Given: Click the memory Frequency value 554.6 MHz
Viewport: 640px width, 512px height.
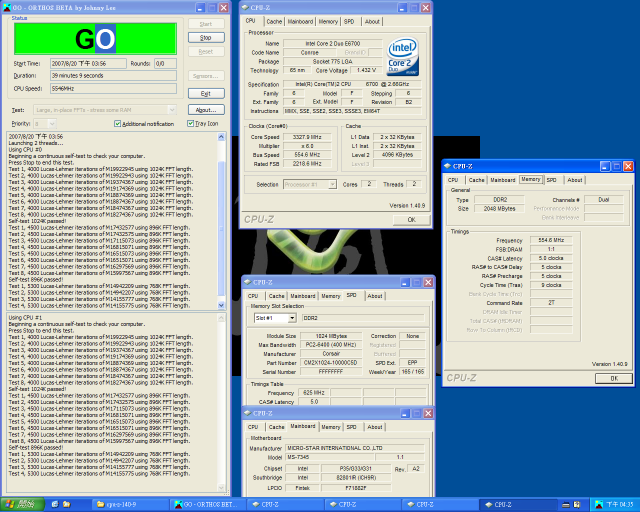Looking at the screenshot, I should [551, 240].
